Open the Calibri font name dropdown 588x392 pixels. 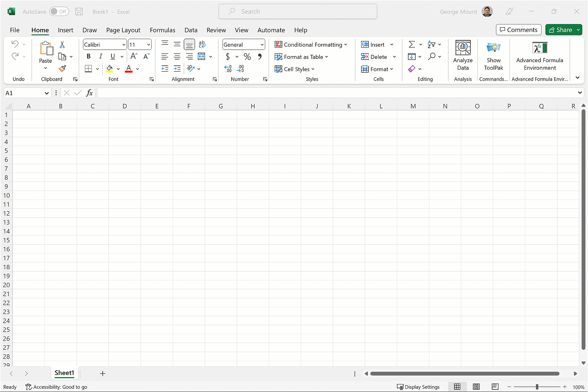pyautogui.click(x=124, y=45)
